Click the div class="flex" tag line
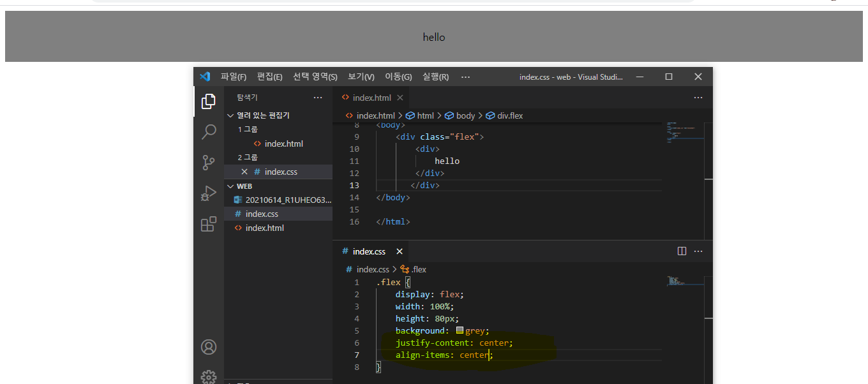Image resolution: width=868 pixels, height=384 pixels. (440, 137)
